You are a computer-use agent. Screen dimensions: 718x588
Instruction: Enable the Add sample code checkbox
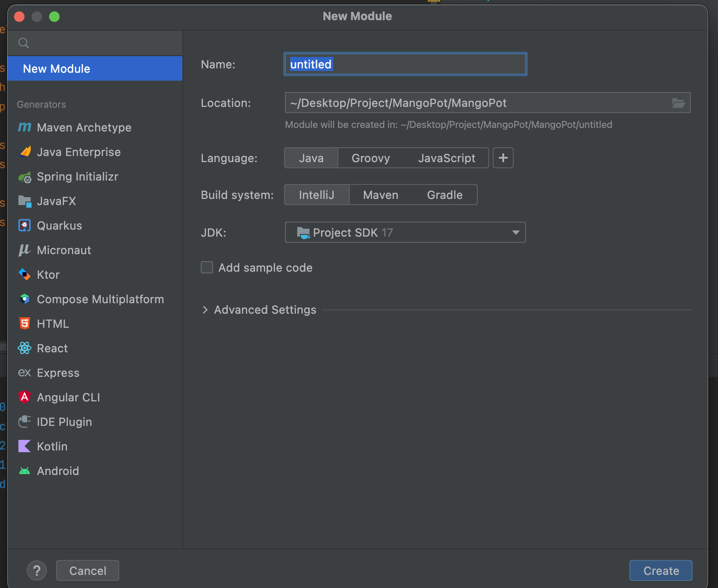pos(207,267)
